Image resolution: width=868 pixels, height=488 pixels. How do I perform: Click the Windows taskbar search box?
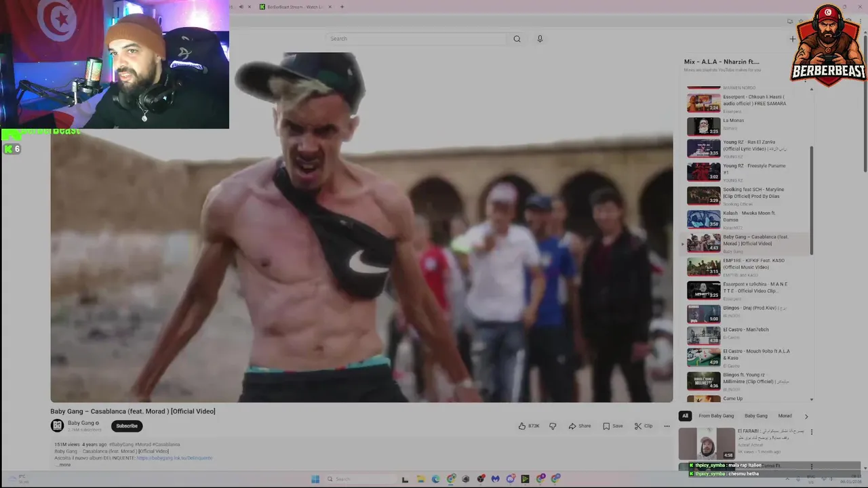361,479
